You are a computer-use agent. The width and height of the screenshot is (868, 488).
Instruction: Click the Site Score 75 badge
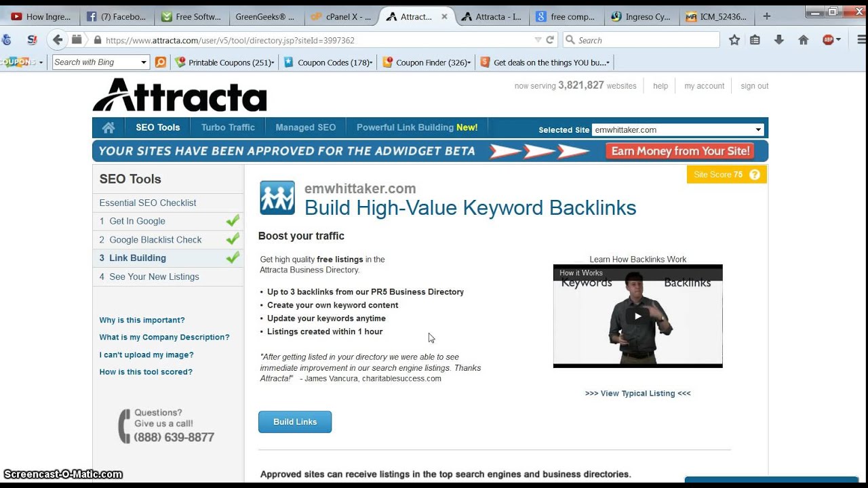[x=727, y=175]
